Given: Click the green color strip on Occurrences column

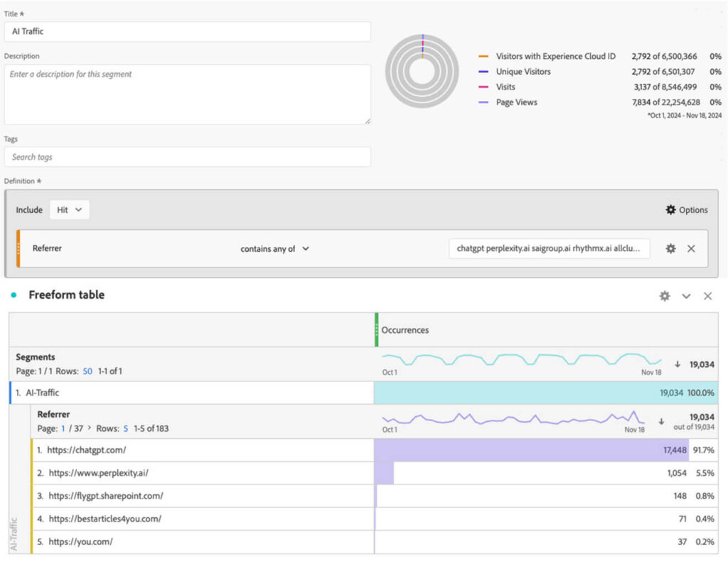Looking at the screenshot, I should tap(377, 329).
